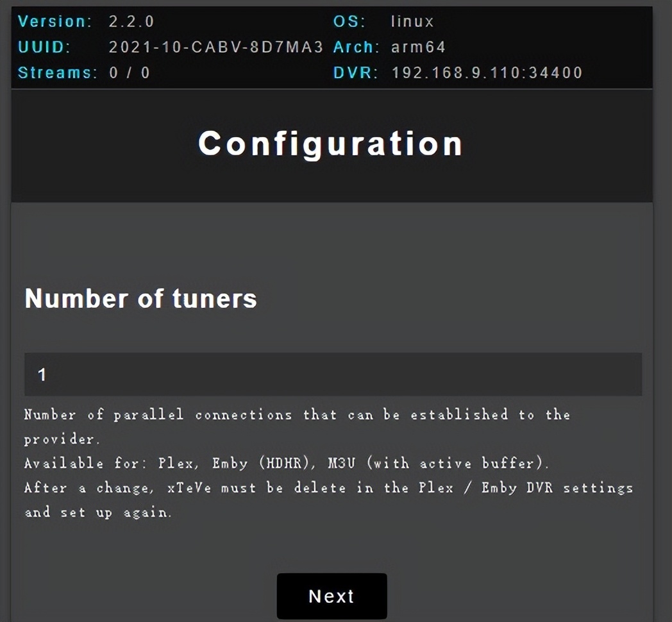This screenshot has height=622, width=672.
Task: Select DVR address 192.168.9.110:34400
Action: [487, 73]
